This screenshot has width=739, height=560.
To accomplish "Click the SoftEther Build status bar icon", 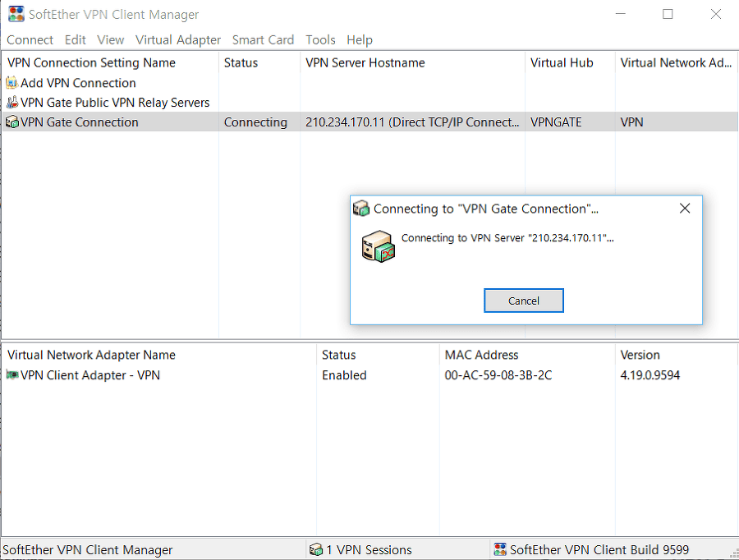I will [x=500, y=549].
